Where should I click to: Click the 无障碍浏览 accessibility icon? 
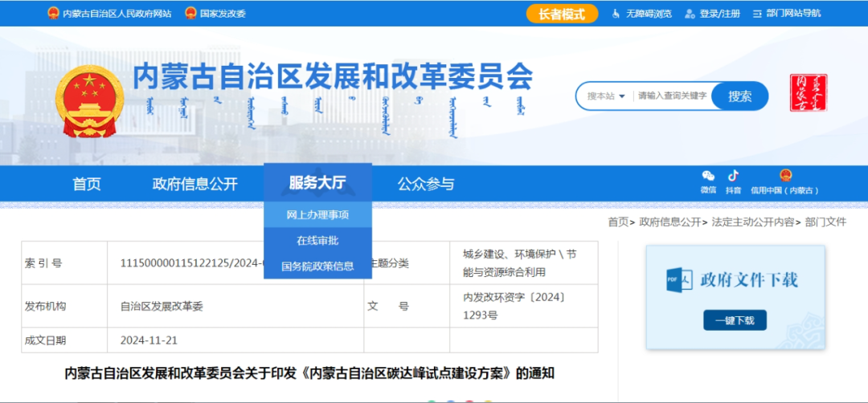616,14
